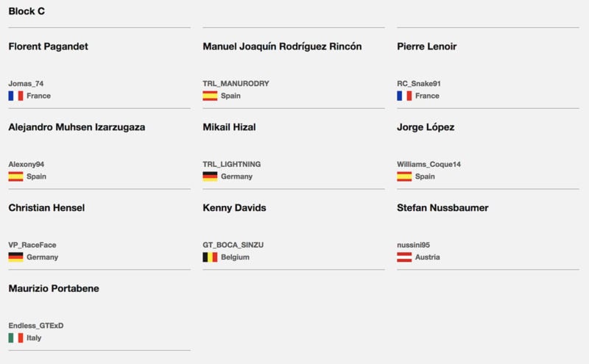
Task: Click the Stefan Nussbaumer name
Action: pyautogui.click(x=442, y=208)
